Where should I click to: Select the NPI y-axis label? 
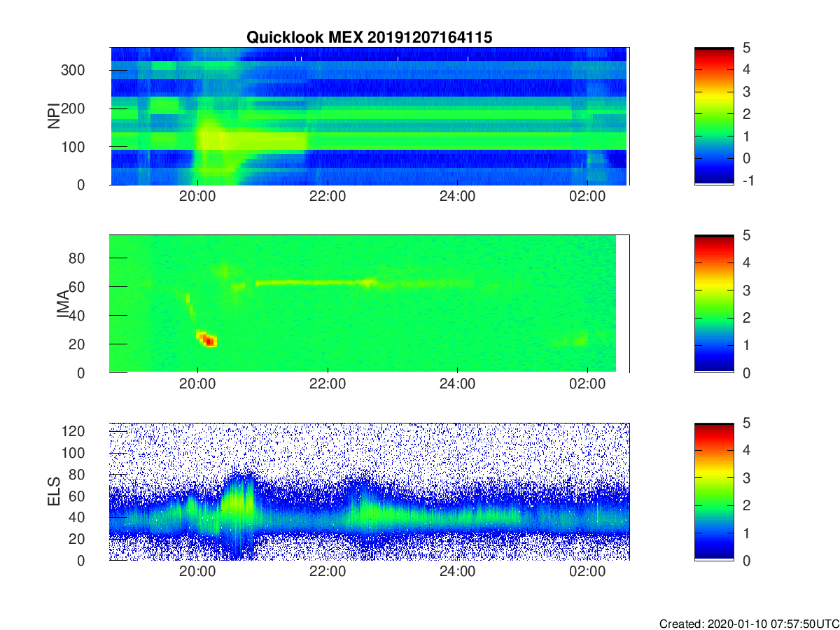[54, 116]
